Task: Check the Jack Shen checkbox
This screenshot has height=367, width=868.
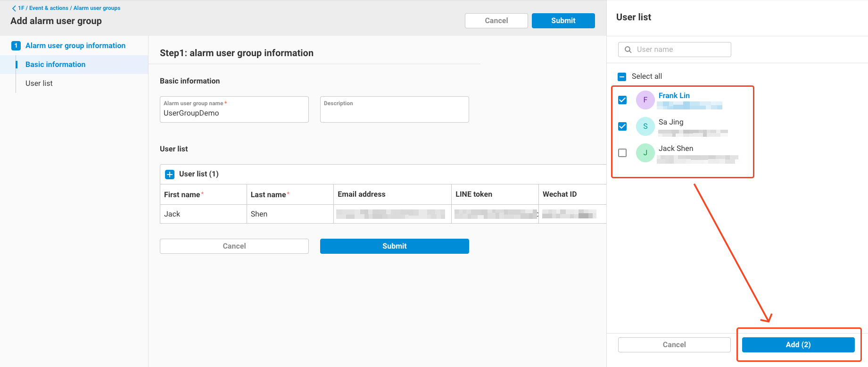Action: 622,153
